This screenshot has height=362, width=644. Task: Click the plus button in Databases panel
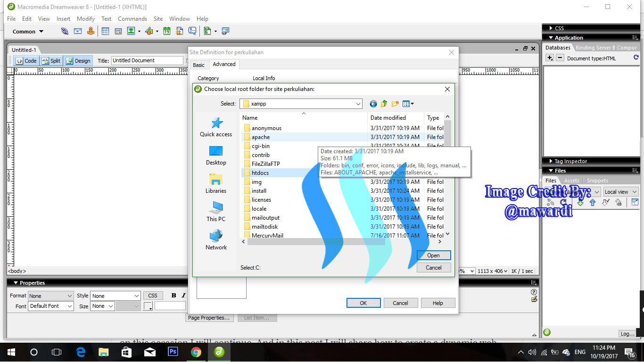click(550, 58)
